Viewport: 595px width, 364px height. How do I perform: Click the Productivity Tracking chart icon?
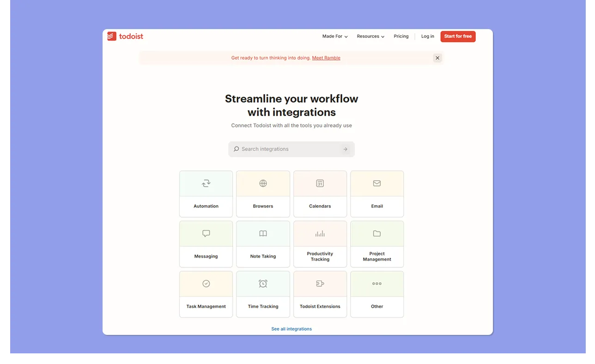(x=320, y=234)
